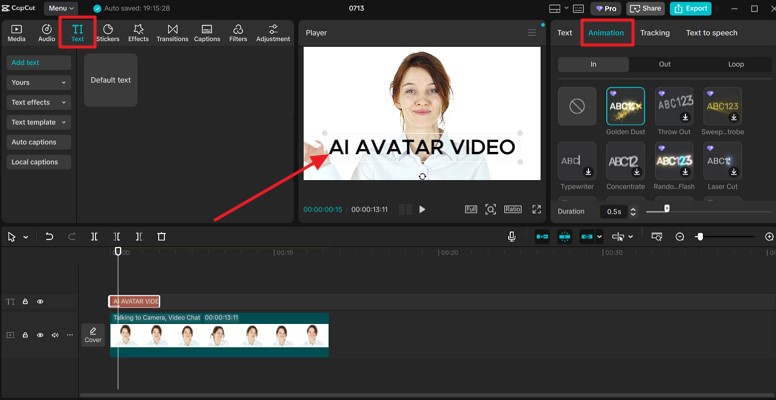Viewport: 776px width, 400px height.
Task: Adjust the animation Duration slider
Action: (x=667, y=210)
